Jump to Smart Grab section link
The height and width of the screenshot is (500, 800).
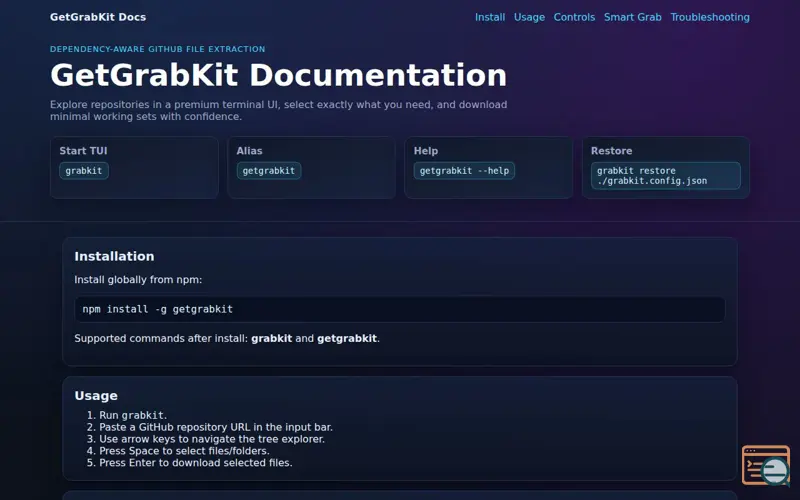point(633,17)
